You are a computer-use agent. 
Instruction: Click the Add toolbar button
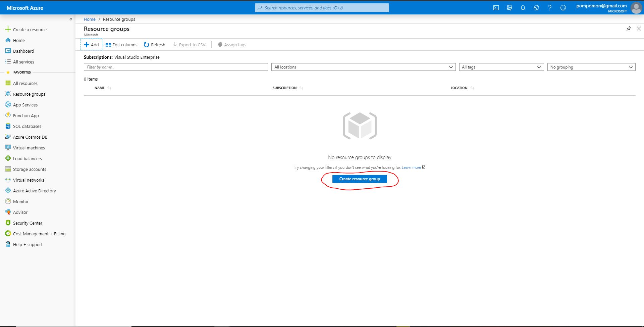91,45
